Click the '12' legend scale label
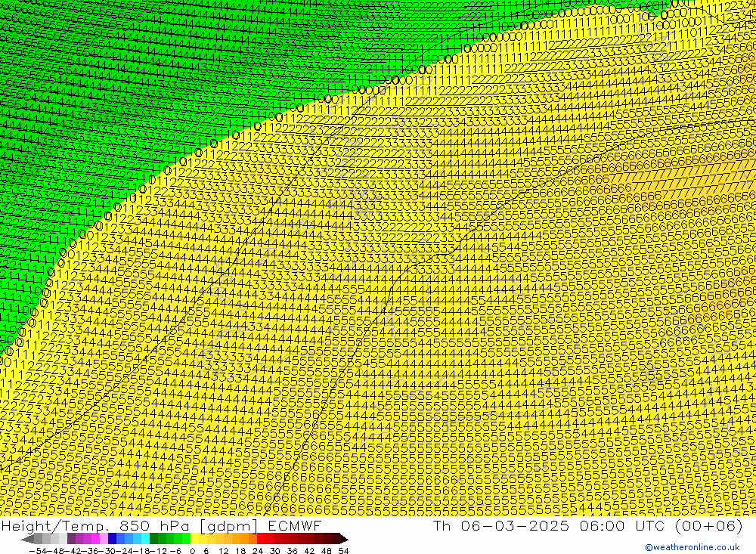 click(224, 551)
